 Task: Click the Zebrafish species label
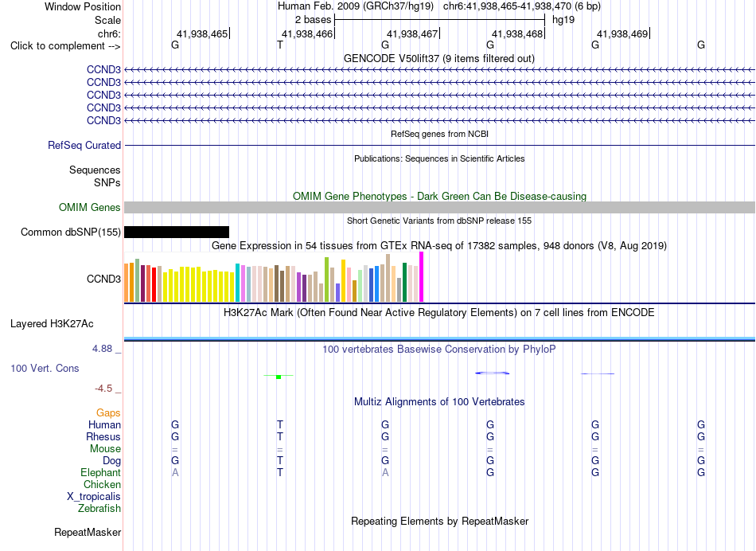(99, 508)
